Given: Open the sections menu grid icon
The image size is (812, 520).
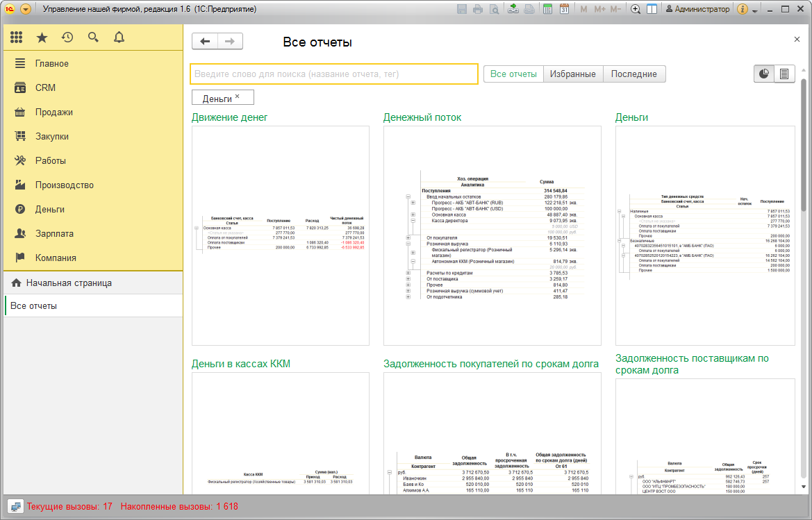Looking at the screenshot, I should 16,37.
